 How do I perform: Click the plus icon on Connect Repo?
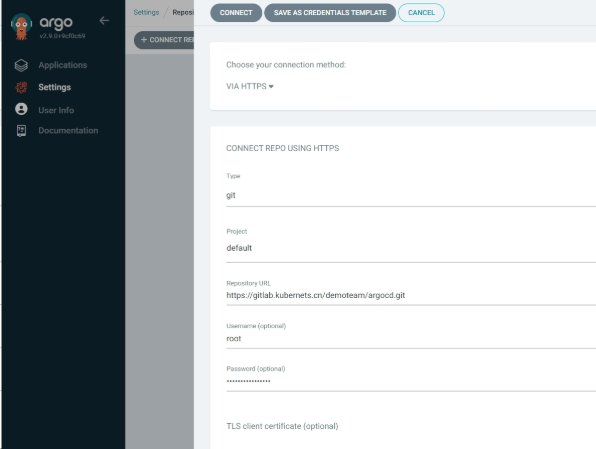(144, 40)
